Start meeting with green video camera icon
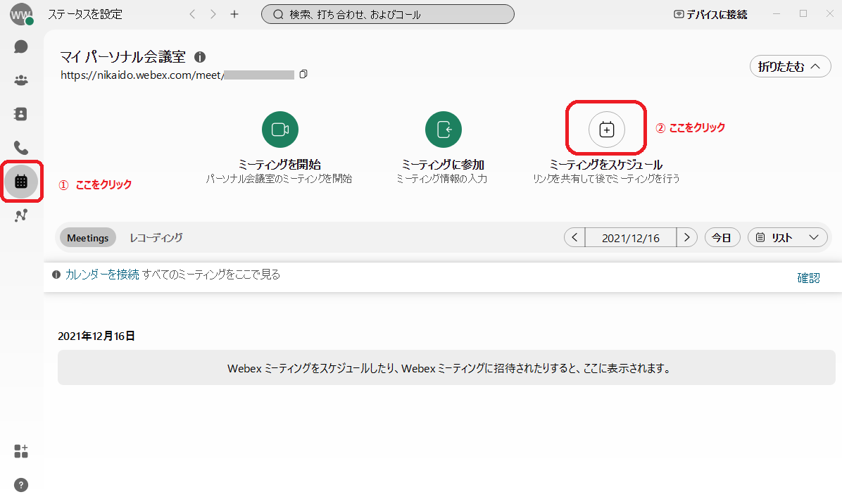 coord(280,130)
